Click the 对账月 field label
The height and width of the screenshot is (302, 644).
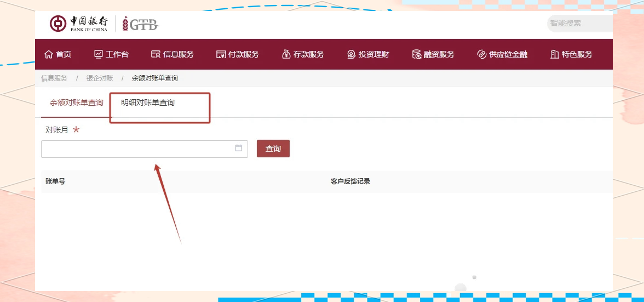pos(57,130)
